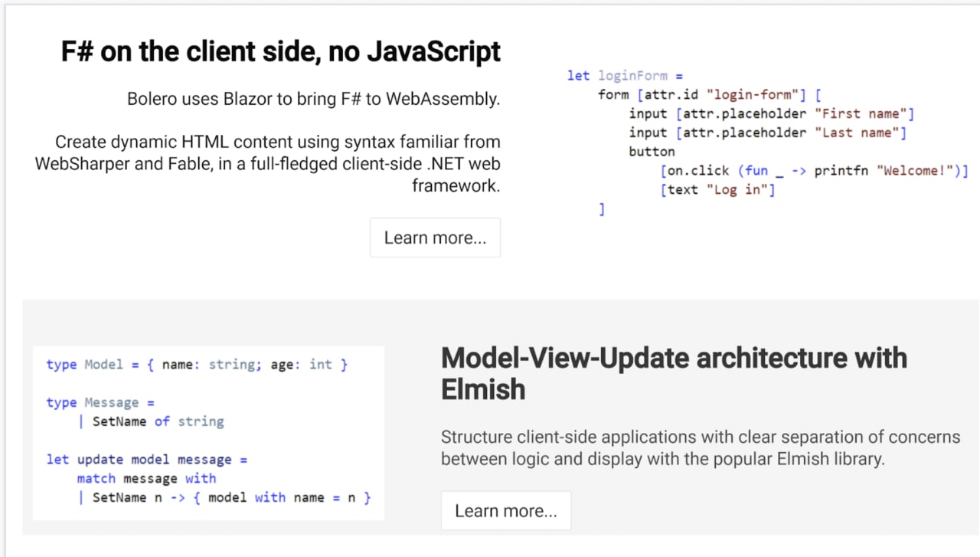Click the code line with placeholder "First name"
The width and height of the screenshot is (980, 557).
772,113
